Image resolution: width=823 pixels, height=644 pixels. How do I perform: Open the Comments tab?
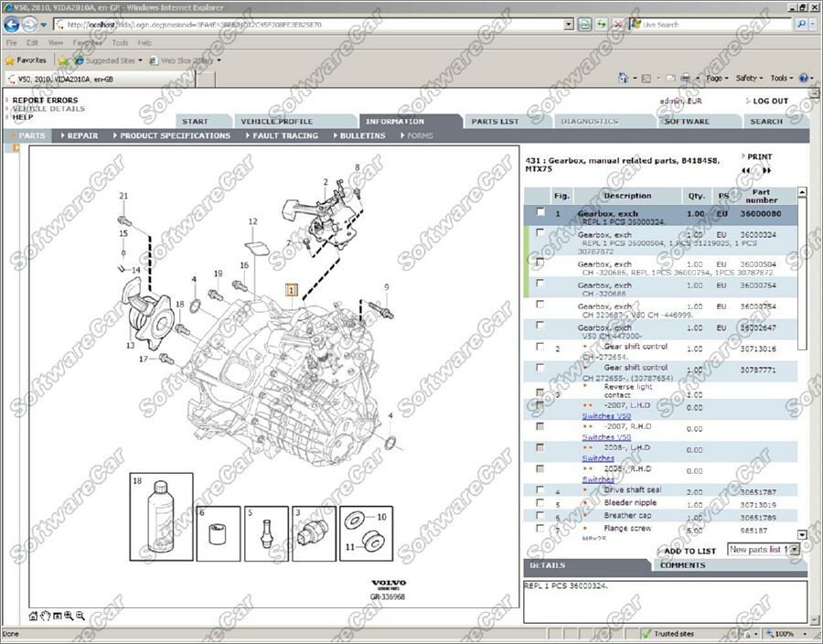tap(682, 565)
